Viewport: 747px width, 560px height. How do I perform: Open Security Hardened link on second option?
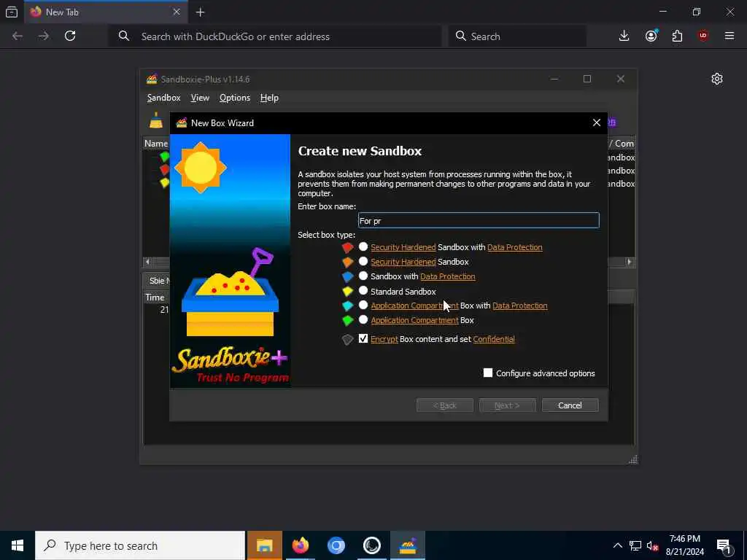(403, 262)
